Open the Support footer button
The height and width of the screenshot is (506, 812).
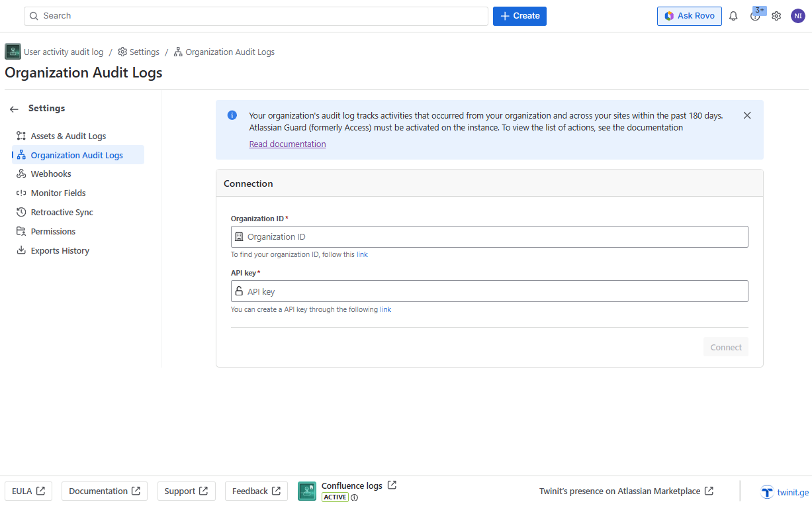[186, 491]
